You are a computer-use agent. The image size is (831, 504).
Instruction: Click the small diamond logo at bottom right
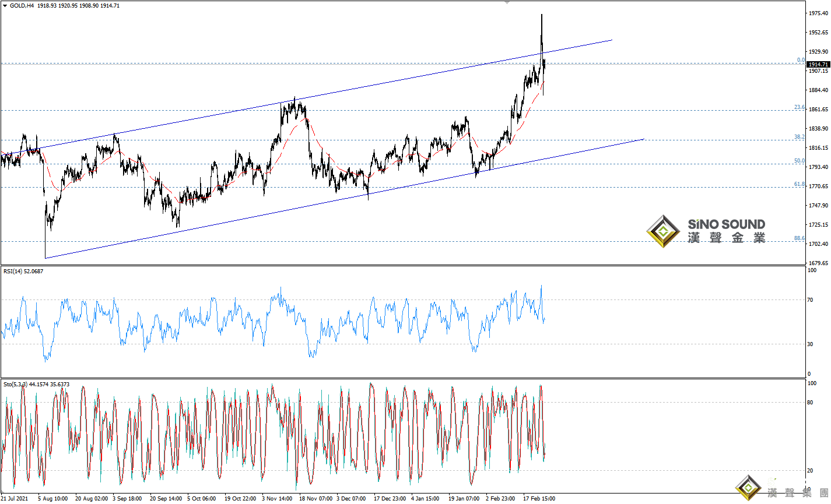[x=748, y=488]
